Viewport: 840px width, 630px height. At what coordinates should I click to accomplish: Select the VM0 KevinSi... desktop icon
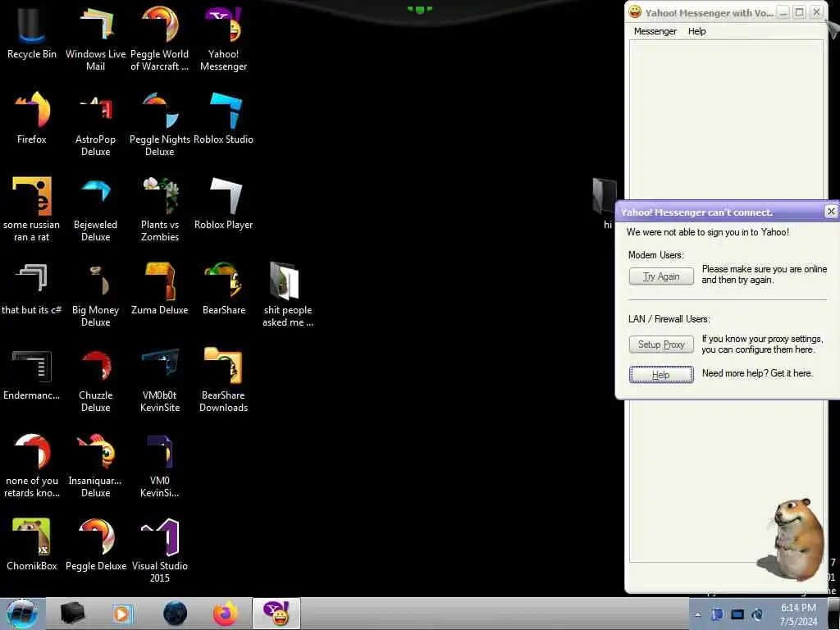click(160, 466)
